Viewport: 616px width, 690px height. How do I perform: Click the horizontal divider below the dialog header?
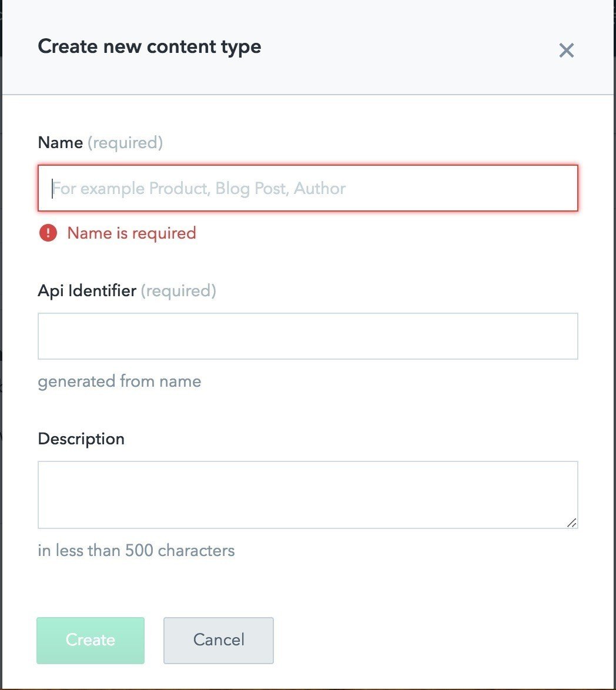coord(307,94)
